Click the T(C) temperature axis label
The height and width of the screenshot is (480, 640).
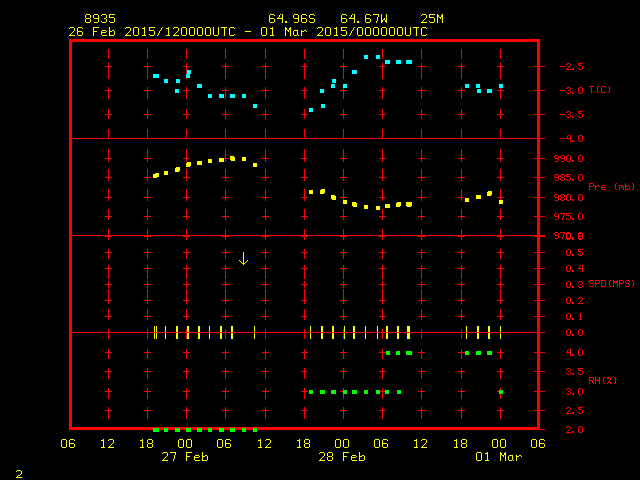click(x=600, y=90)
